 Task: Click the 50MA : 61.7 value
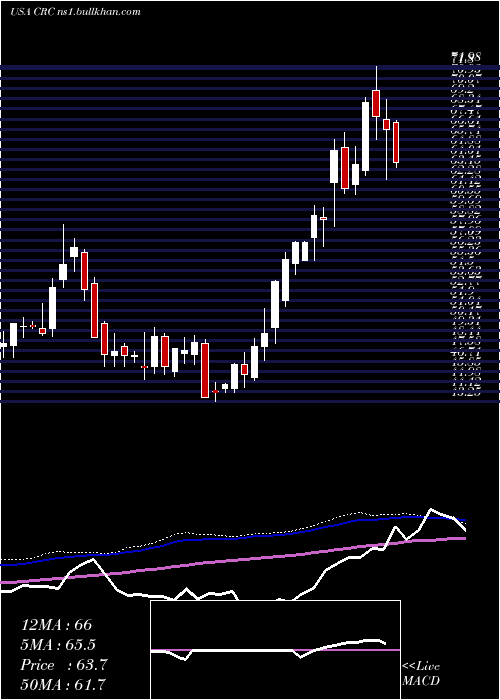pos(63,685)
